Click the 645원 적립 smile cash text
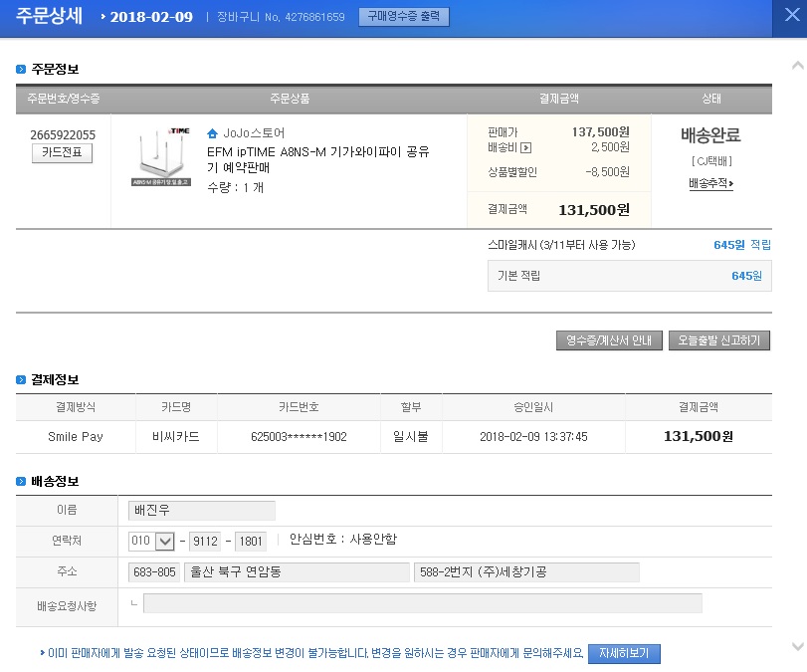This screenshot has width=807, height=672. (x=742, y=245)
